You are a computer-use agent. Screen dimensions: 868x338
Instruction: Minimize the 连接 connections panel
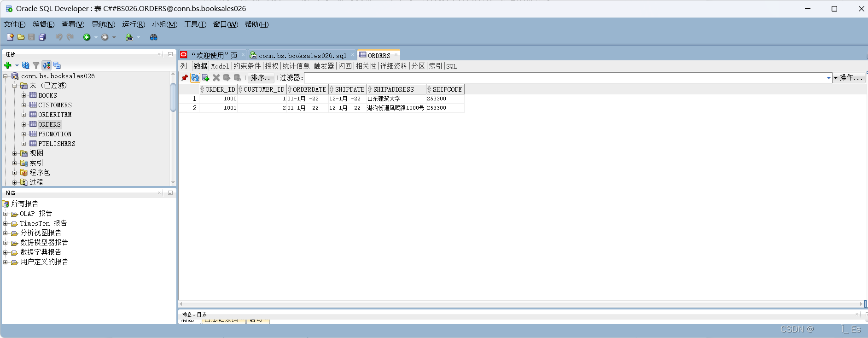[170, 54]
